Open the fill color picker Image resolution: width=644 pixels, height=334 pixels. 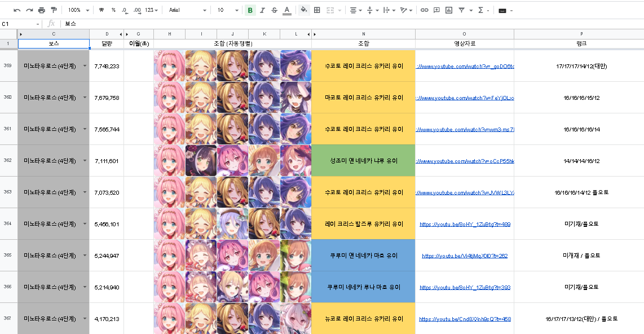303,10
